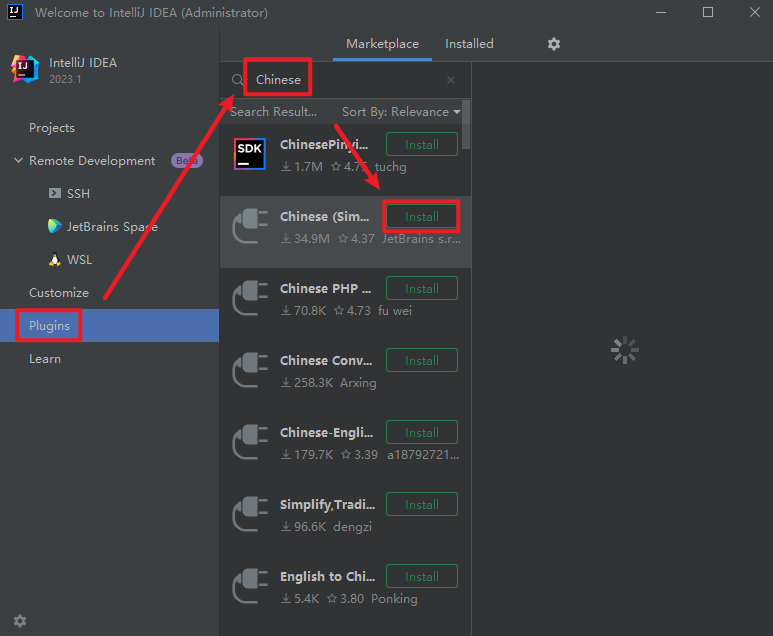Click the Chinese (Sim... plugin name
This screenshot has width=773, height=636.
(x=324, y=216)
